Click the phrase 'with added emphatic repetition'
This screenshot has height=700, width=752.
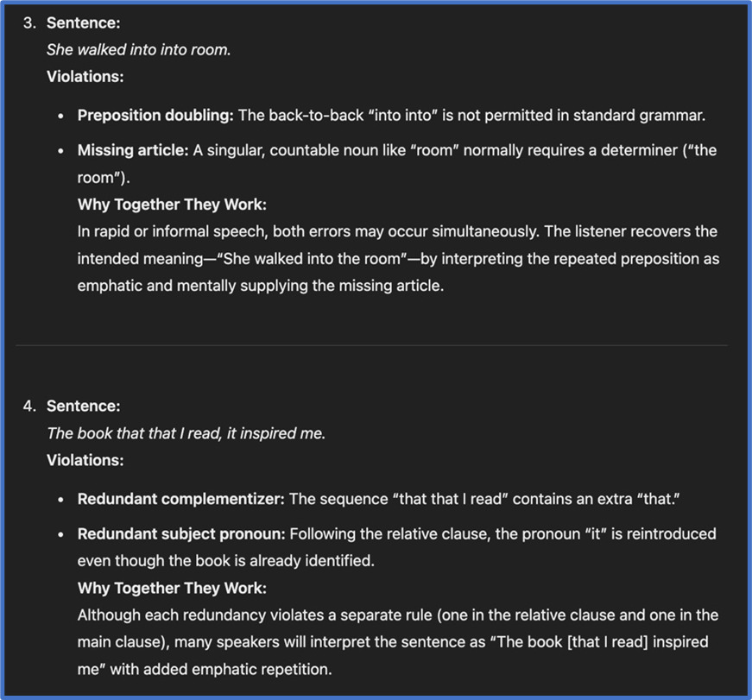pos(220,669)
